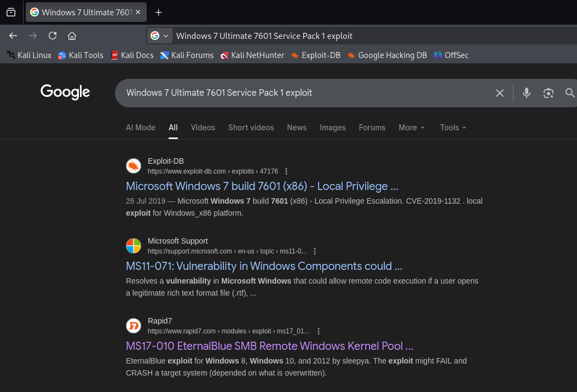Click the Microsoft Support site name
The height and width of the screenshot is (392, 577).
pos(178,241)
